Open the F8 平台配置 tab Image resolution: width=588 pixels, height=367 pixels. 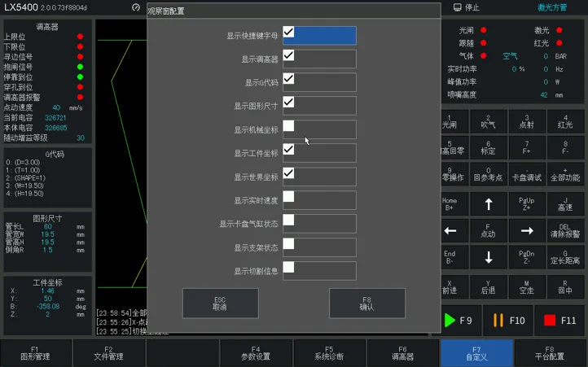[x=550, y=353]
